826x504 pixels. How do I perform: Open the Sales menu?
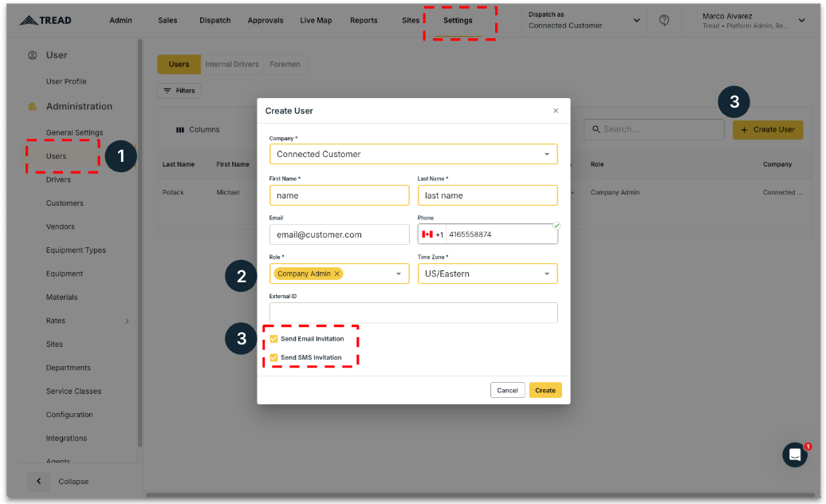pyautogui.click(x=167, y=21)
